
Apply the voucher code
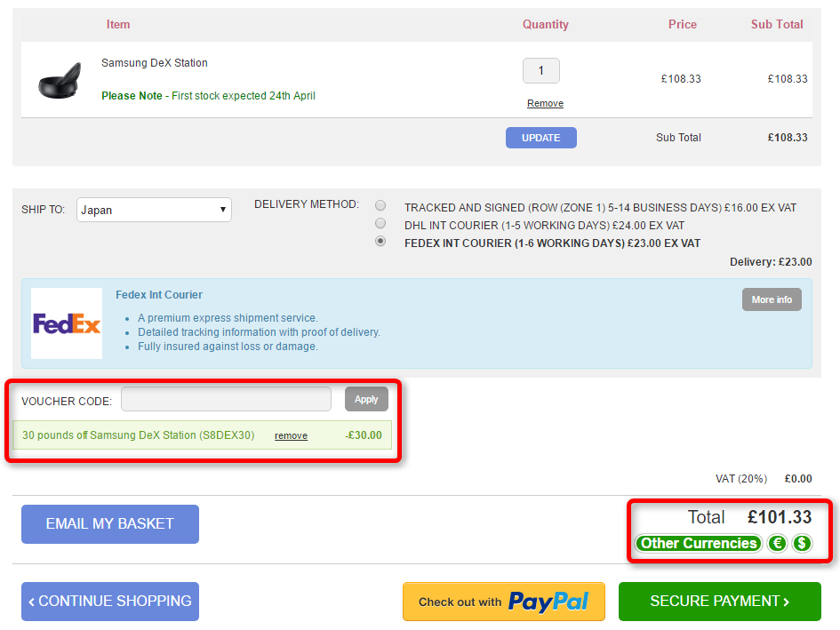click(366, 399)
